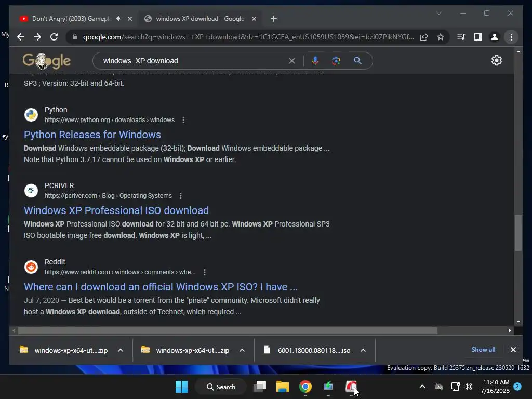Share this page from address bar
The height and width of the screenshot is (399, 532).
[x=424, y=37]
